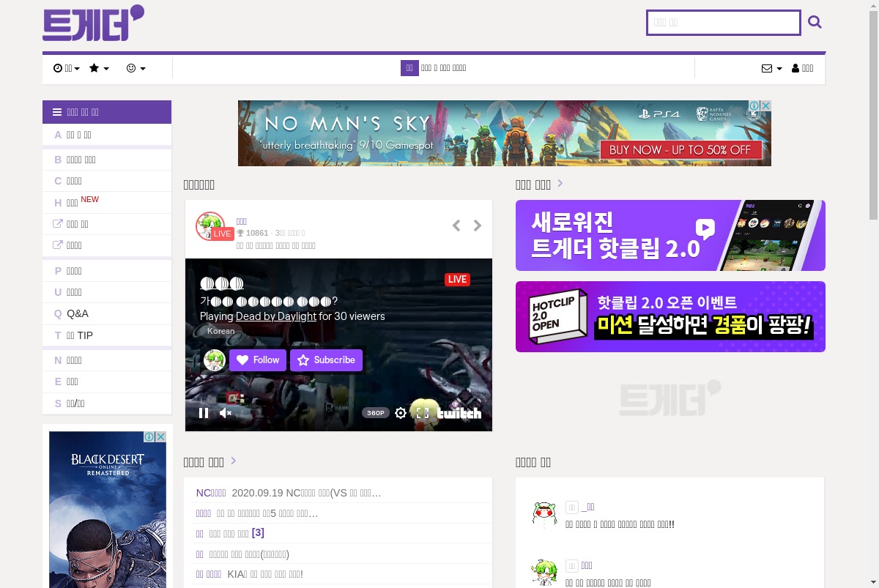The height and width of the screenshot is (588, 879).
Task: Click the red-eyed avatar in right comment list
Action: tap(544, 516)
